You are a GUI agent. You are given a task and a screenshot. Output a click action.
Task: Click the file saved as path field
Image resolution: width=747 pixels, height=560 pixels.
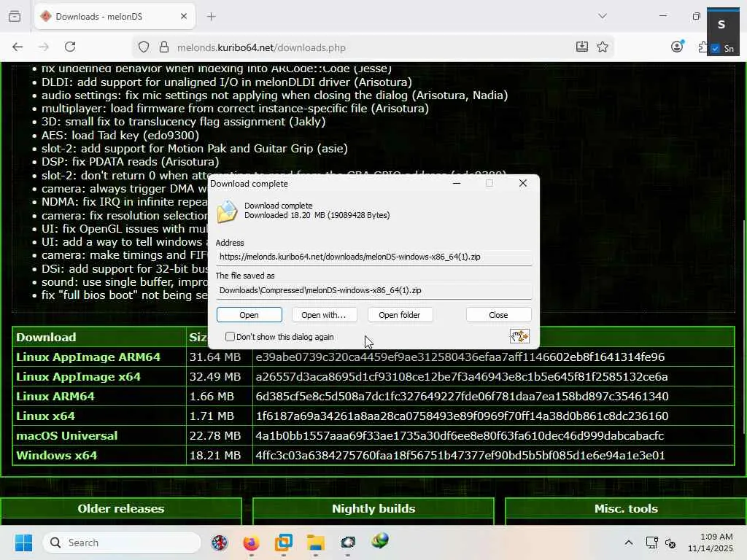374,290
